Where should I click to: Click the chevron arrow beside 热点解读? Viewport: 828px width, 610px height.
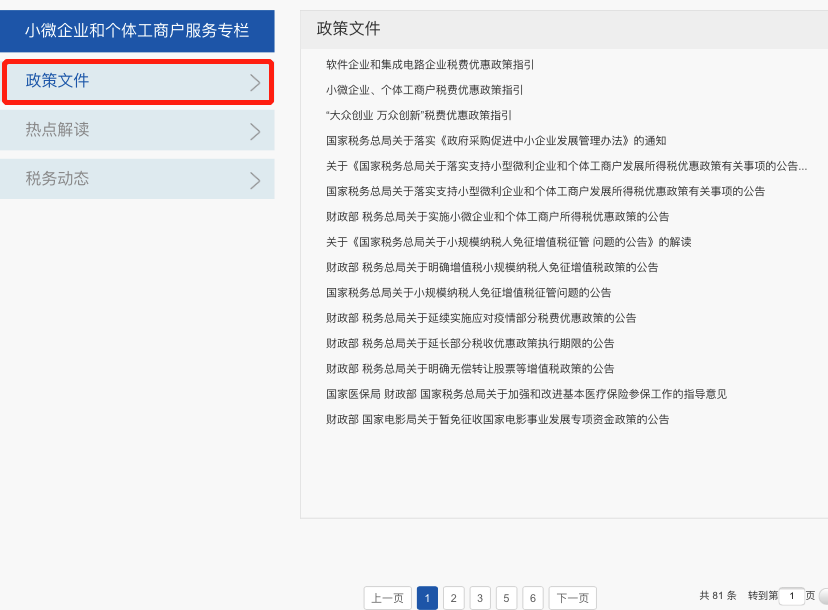255,132
